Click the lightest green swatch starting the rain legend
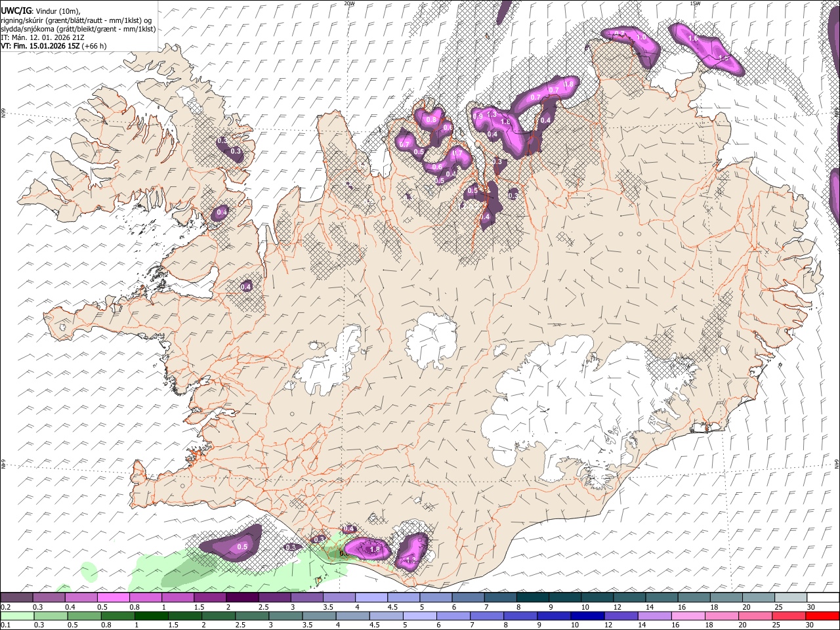Image resolution: width=840 pixels, height=630 pixels. 16,616
